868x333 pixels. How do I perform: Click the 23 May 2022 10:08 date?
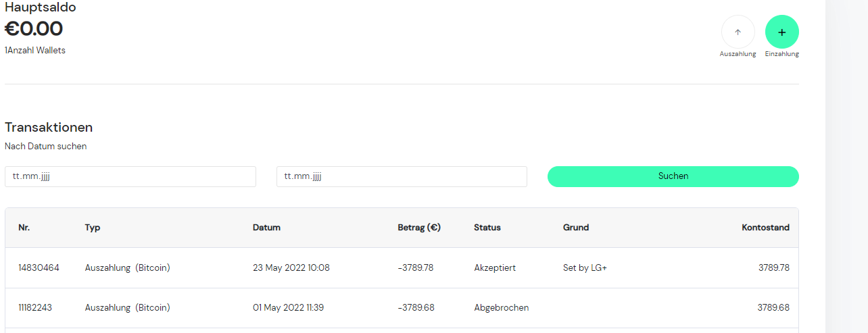click(x=291, y=267)
